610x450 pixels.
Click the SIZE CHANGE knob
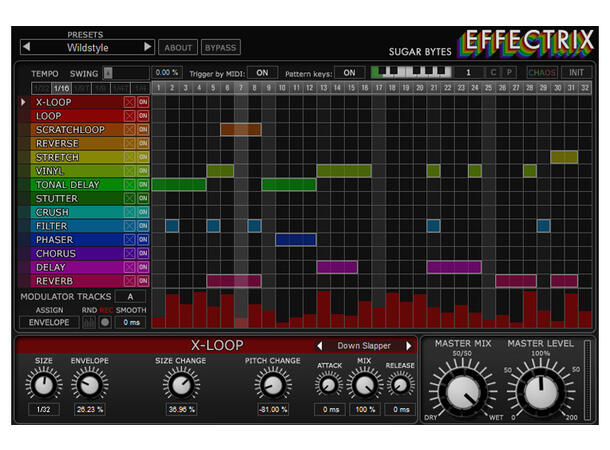coord(181,385)
